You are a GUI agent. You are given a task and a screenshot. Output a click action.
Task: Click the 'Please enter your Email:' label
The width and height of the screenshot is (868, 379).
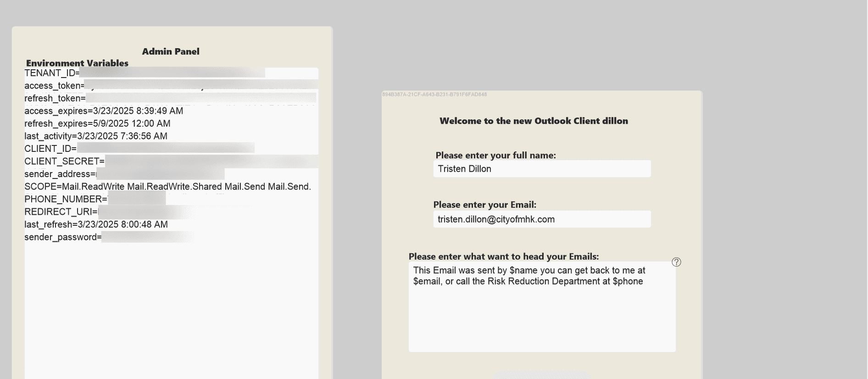click(484, 205)
